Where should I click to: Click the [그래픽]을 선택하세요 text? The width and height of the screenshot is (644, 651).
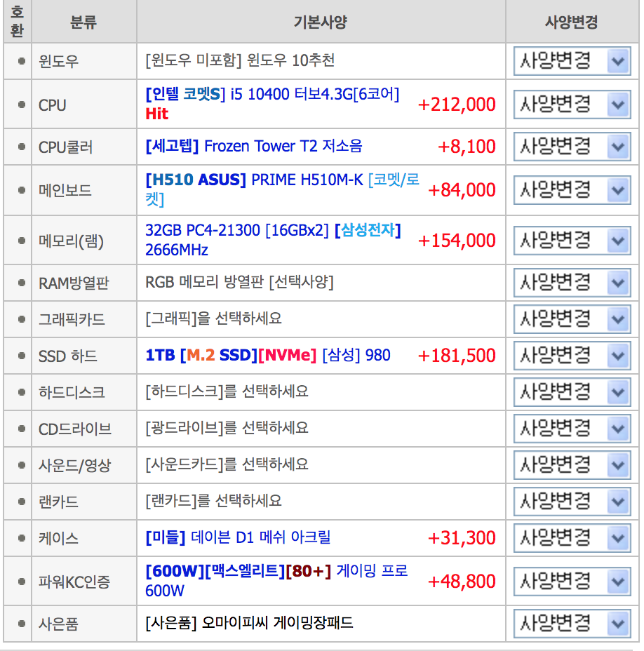[213, 319]
